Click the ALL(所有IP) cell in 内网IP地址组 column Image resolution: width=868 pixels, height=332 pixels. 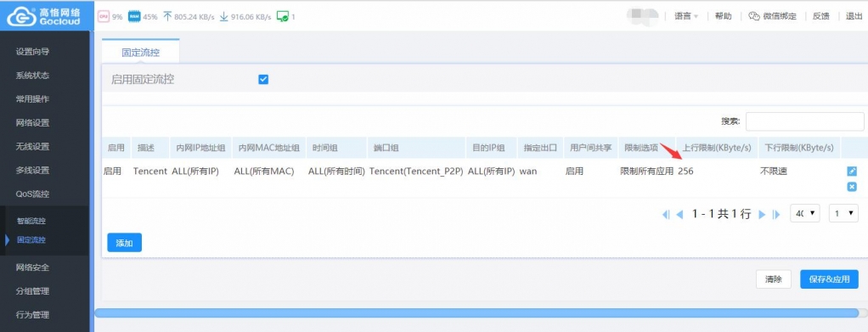coord(195,172)
